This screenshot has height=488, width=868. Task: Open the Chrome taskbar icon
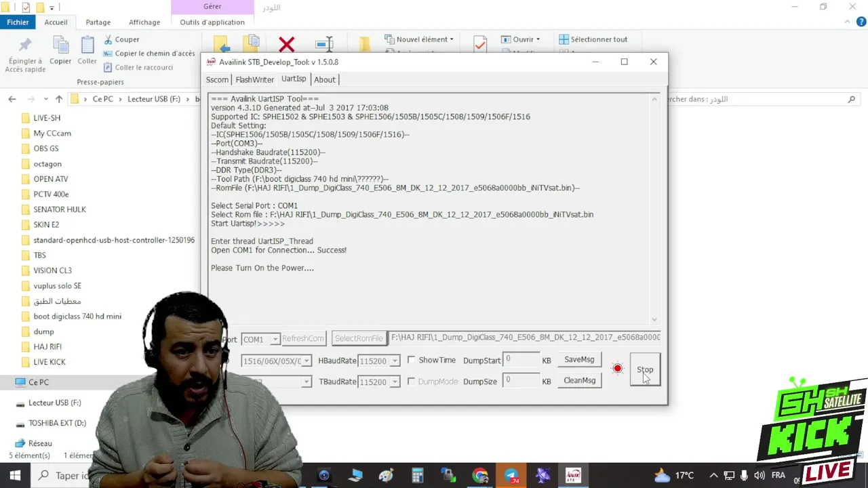[480, 476]
